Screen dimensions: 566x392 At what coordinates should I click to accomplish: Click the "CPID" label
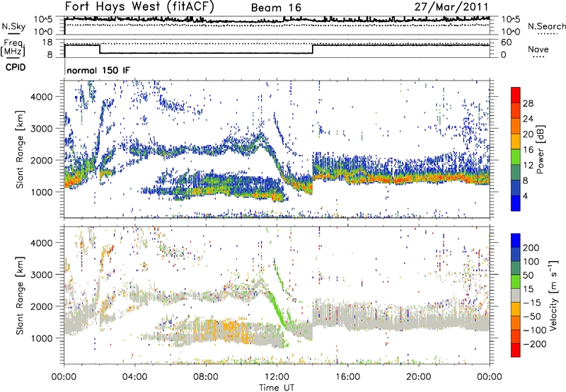pos(16,67)
